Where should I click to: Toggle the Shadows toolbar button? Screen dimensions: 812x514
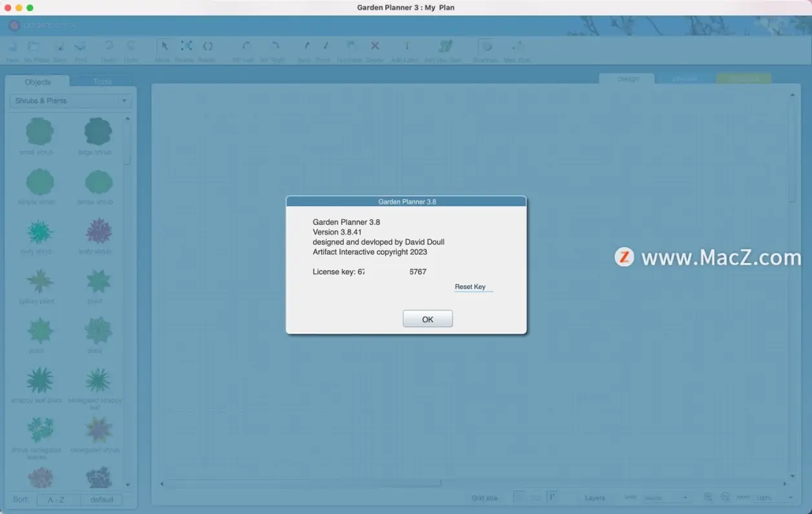[x=486, y=47]
